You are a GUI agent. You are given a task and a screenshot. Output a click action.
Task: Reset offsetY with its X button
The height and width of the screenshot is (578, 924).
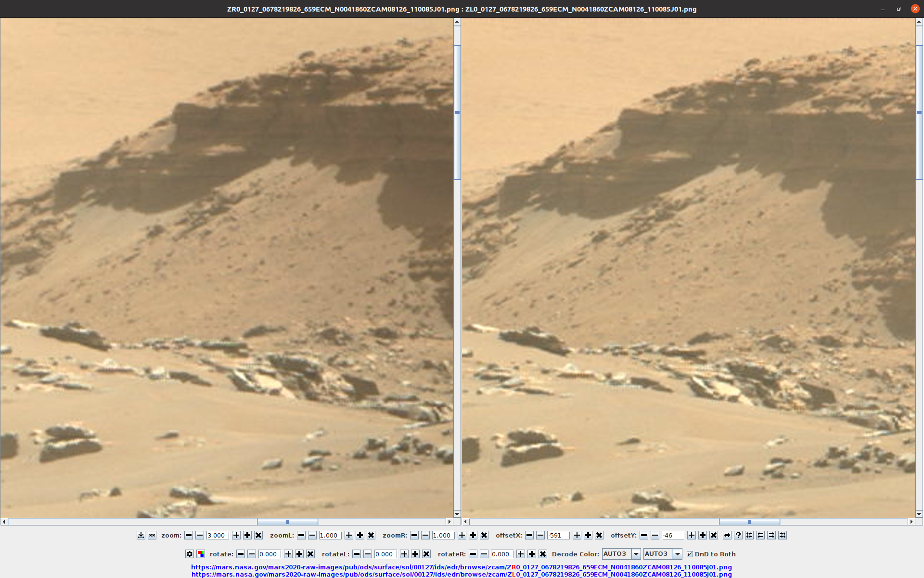point(714,535)
